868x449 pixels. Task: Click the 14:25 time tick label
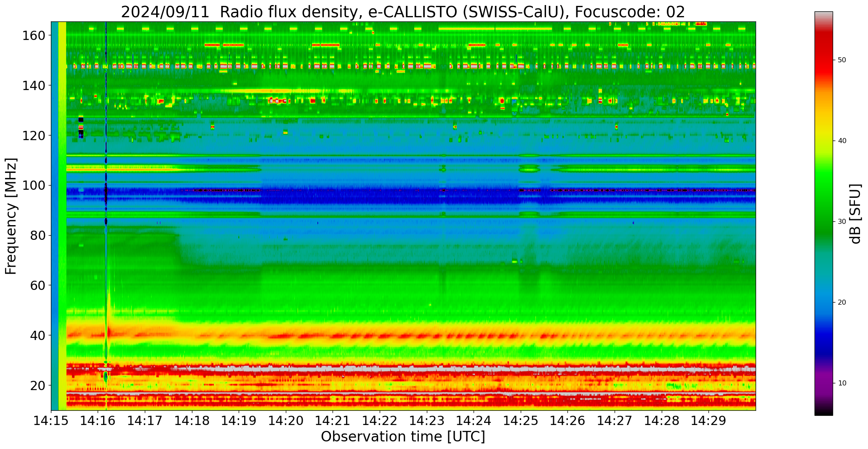[521, 420]
